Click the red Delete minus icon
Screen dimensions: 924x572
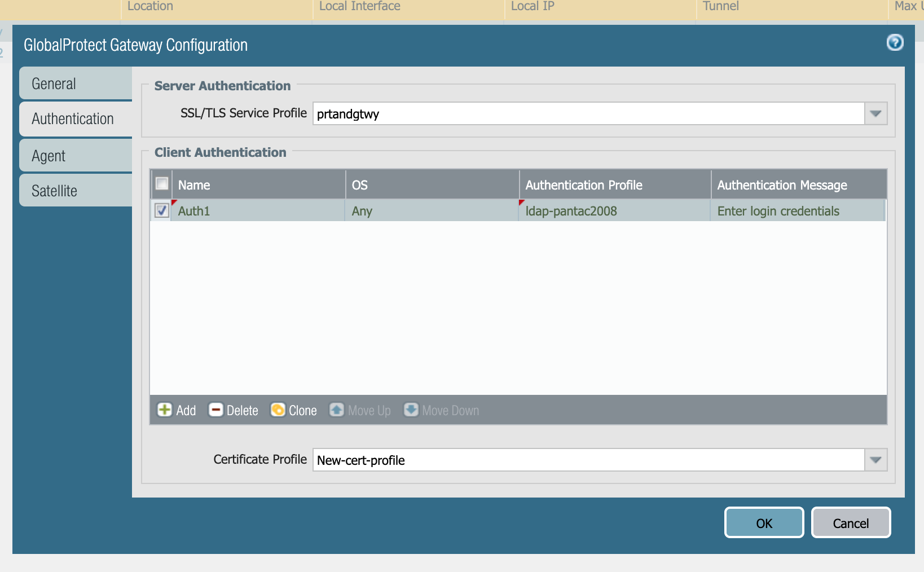point(215,410)
